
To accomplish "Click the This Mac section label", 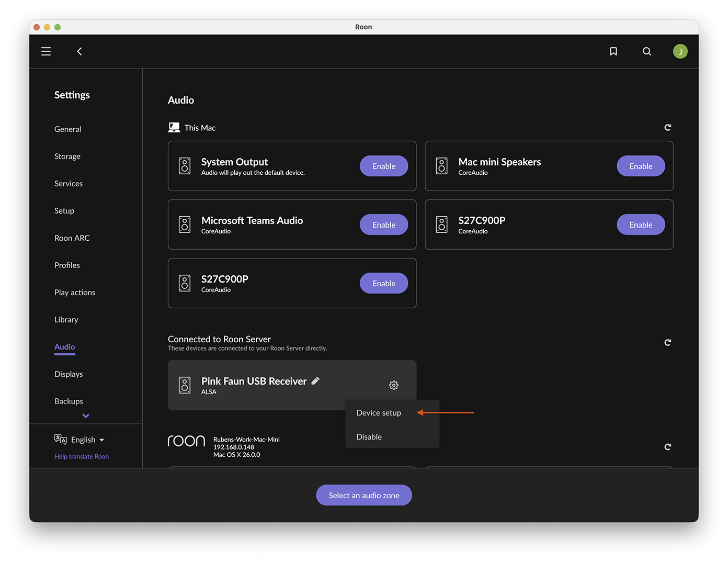I will 200,128.
